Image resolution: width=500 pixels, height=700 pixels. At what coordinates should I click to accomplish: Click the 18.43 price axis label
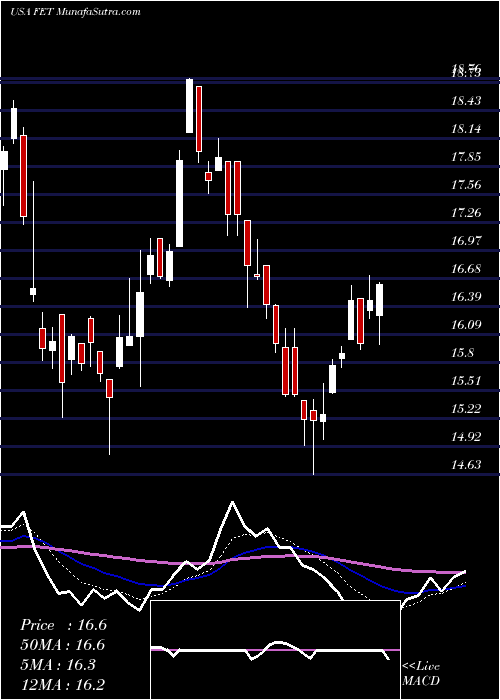coord(467,101)
